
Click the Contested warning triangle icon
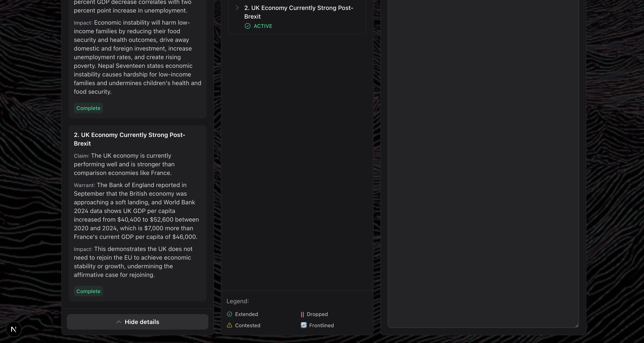coord(229,325)
